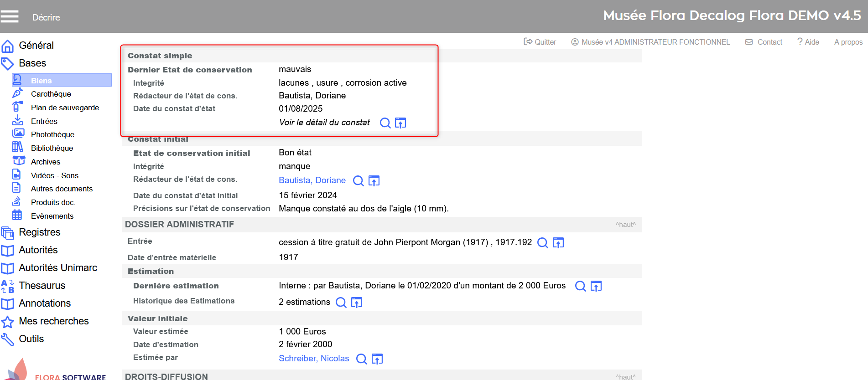
Task: Open the hamburger menu
Action: (x=10, y=17)
